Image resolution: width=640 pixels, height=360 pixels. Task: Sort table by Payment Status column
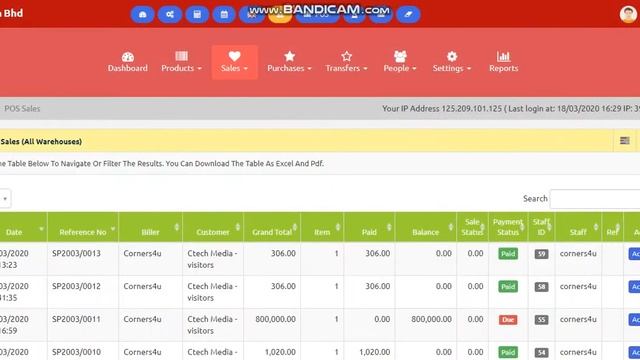[508, 227]
